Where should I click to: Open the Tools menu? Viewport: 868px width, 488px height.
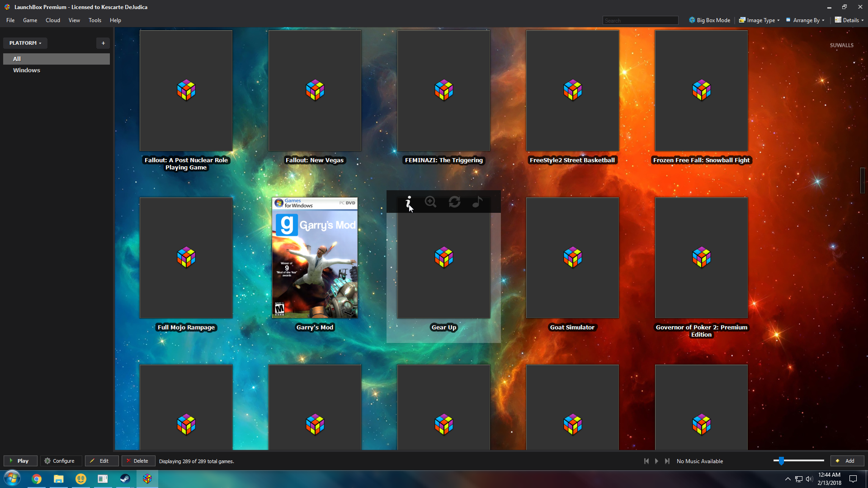pos(95,20)
